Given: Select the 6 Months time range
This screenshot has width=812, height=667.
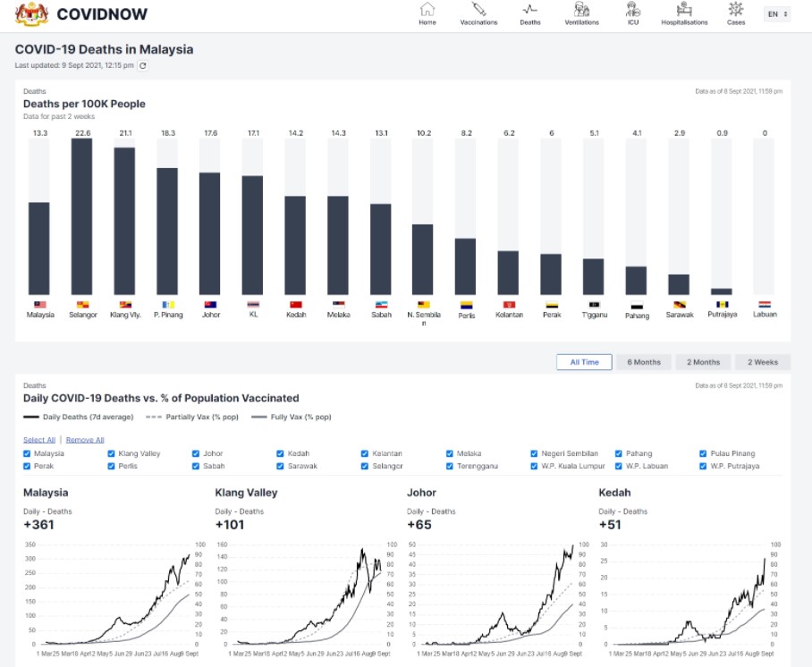Looking at the screenshot, I should 644,362.
